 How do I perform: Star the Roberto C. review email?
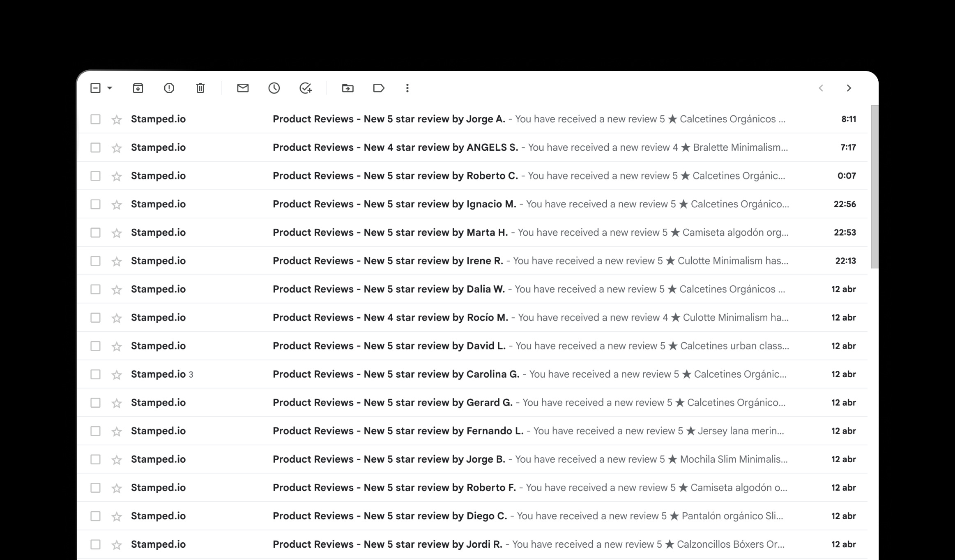(x=117, y=176)
